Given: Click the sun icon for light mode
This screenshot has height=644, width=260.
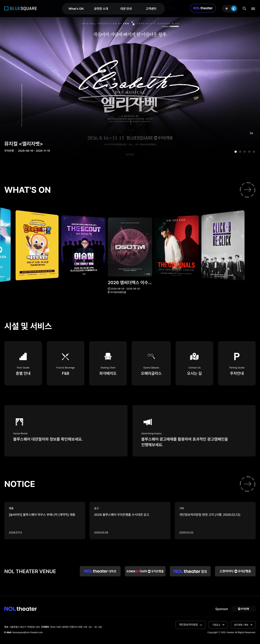Looking at the screenshot, I should [227, 8].
